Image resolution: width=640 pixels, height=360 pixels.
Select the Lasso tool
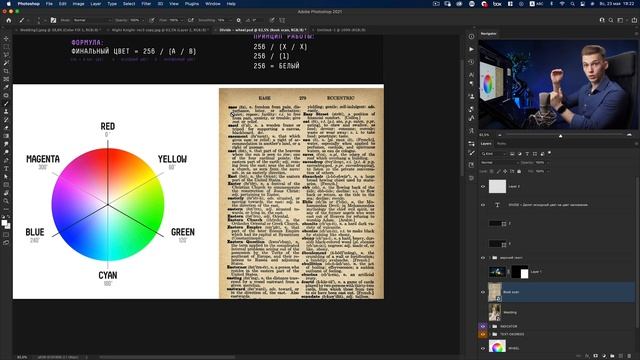pos(6,55)
